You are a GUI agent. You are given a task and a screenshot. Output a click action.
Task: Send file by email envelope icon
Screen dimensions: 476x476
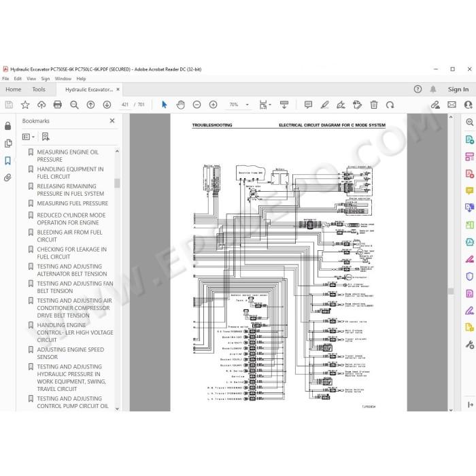[x=452, y=105]
